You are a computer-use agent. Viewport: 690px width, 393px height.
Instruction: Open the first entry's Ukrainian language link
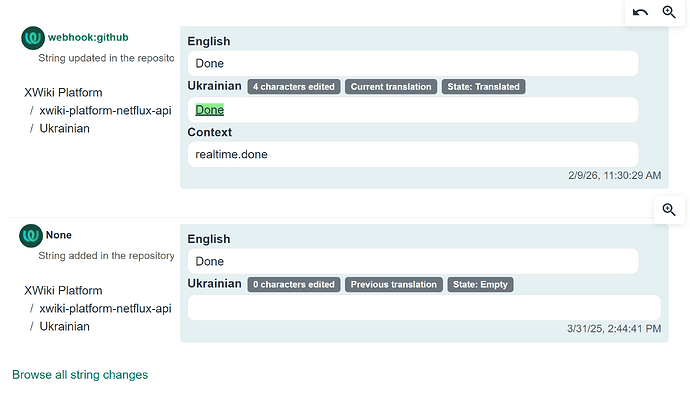click(64, 129)
